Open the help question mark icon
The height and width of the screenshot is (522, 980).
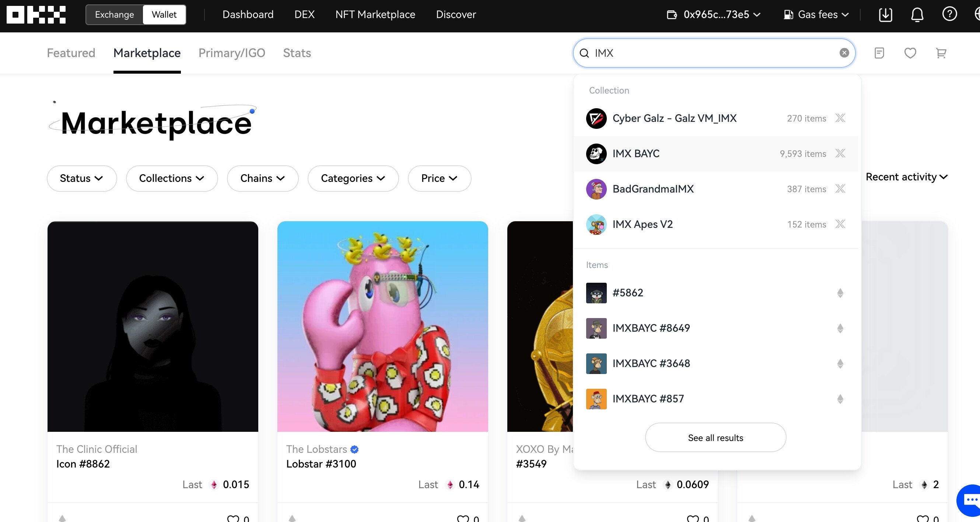tap(949, 14)
